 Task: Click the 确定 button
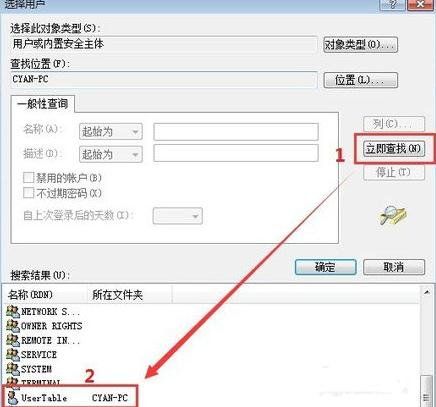[325, 267]
